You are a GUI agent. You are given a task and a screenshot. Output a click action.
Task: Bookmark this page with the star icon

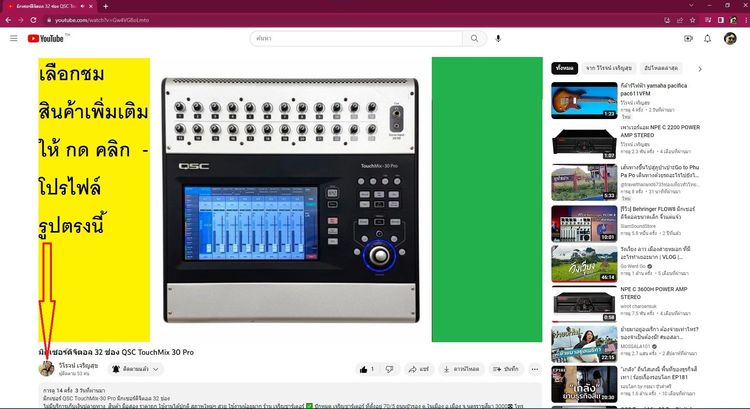click(x=692, y=20)
